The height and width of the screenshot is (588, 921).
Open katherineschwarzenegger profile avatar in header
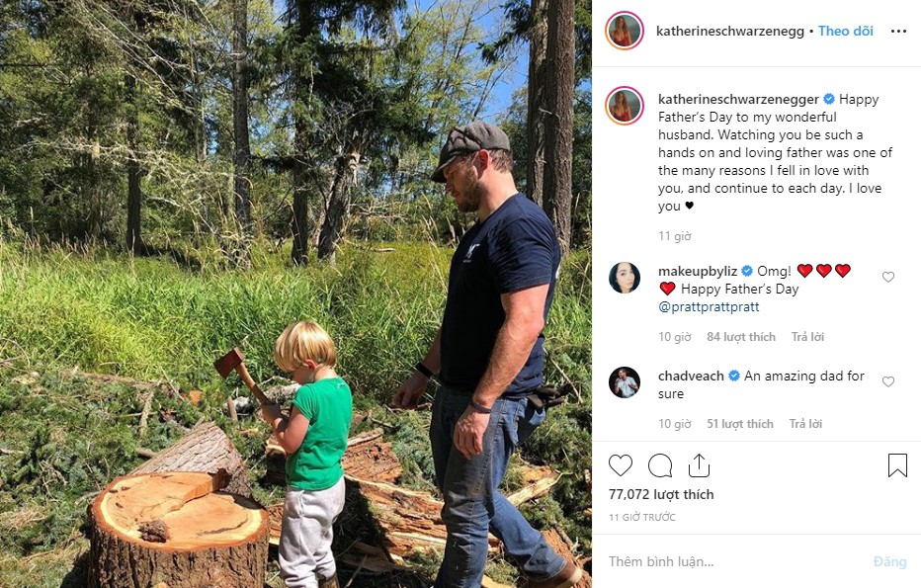(624, 32)
